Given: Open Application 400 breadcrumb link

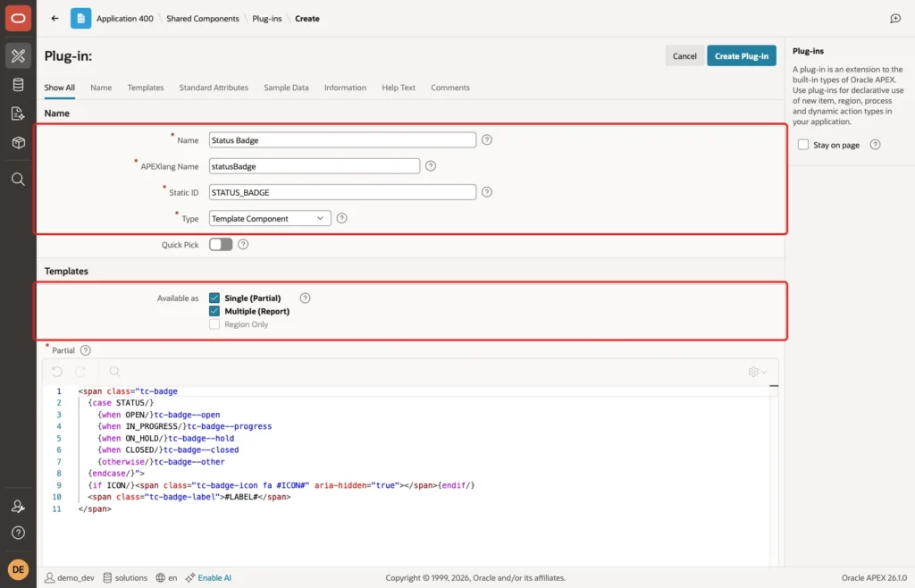Looking at the screenshot, I should (x=125, y=19).
